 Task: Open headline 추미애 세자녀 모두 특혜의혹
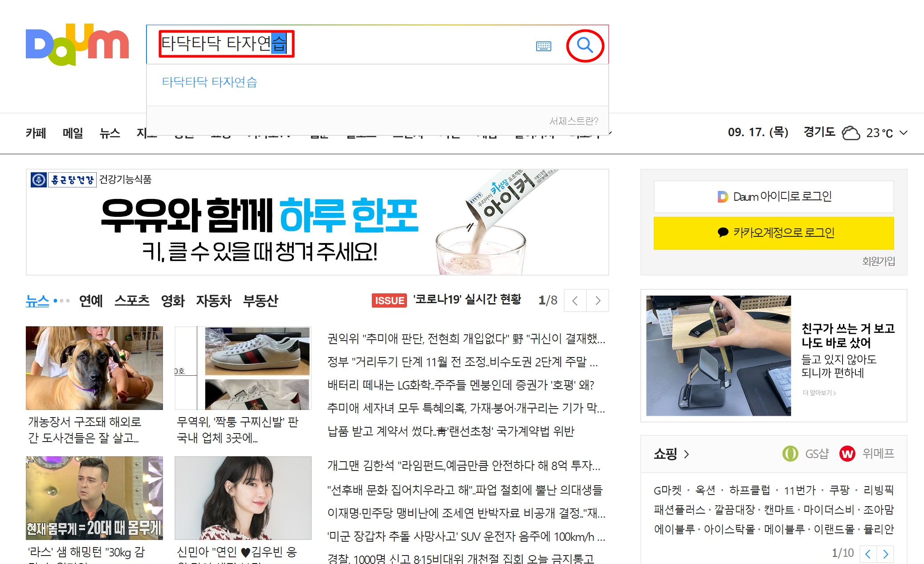coord(466,408)
